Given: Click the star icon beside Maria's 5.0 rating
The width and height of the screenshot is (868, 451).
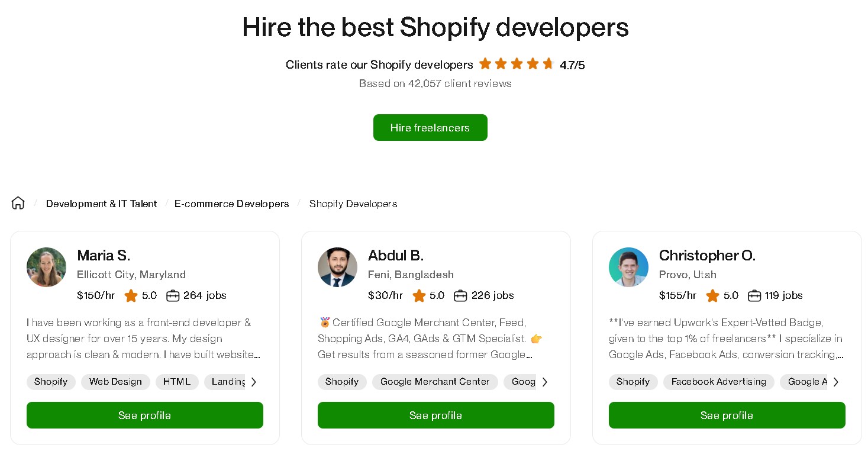Looking at the screenshot, I should 131,295.
